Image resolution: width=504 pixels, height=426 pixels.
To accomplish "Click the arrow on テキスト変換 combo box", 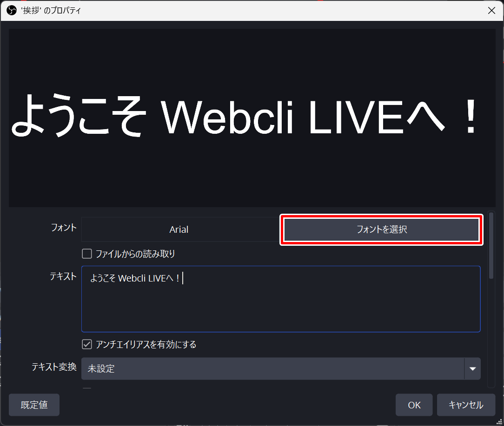I will [x=472, y=369].
